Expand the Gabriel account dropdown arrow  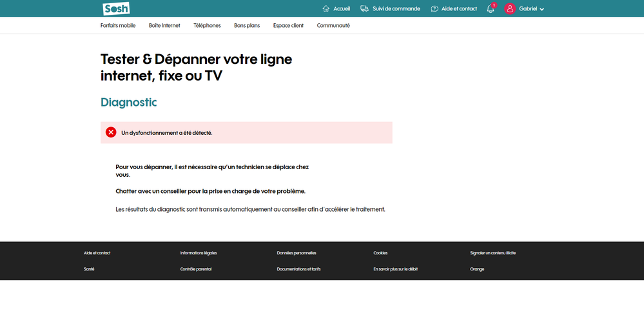coord(542,9)
